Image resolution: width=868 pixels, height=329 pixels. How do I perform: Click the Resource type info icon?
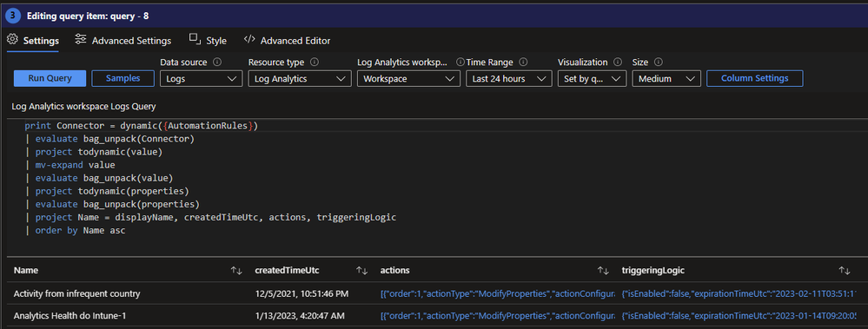coord(315,63)
